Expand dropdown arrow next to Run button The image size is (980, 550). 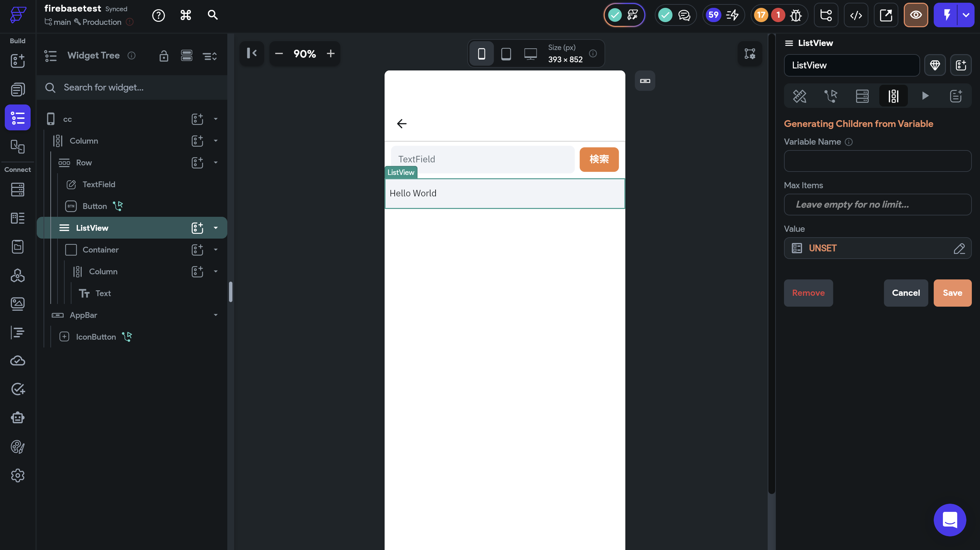tap(966, 15)
